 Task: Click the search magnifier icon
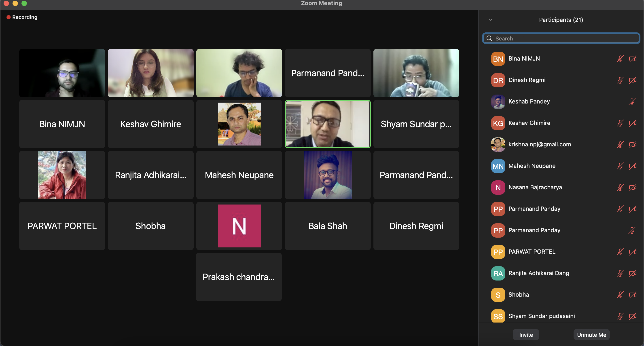489,38
